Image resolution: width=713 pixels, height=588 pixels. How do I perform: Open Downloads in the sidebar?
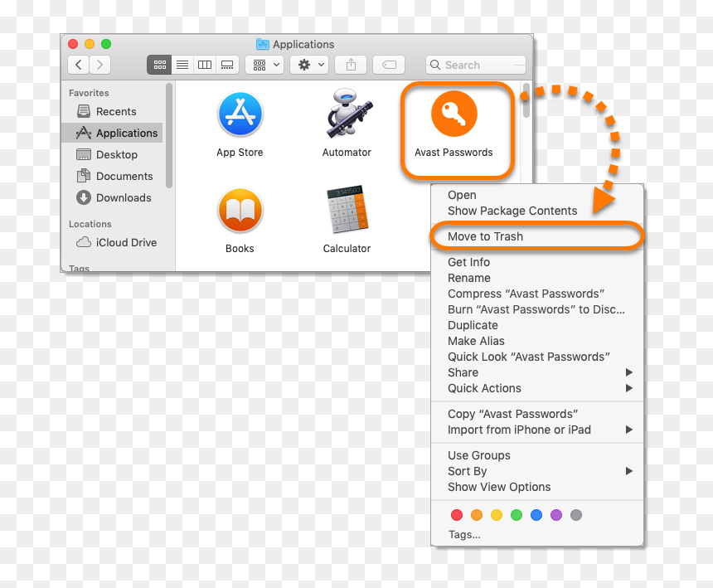pyautogui.click(x=112, y=198)
